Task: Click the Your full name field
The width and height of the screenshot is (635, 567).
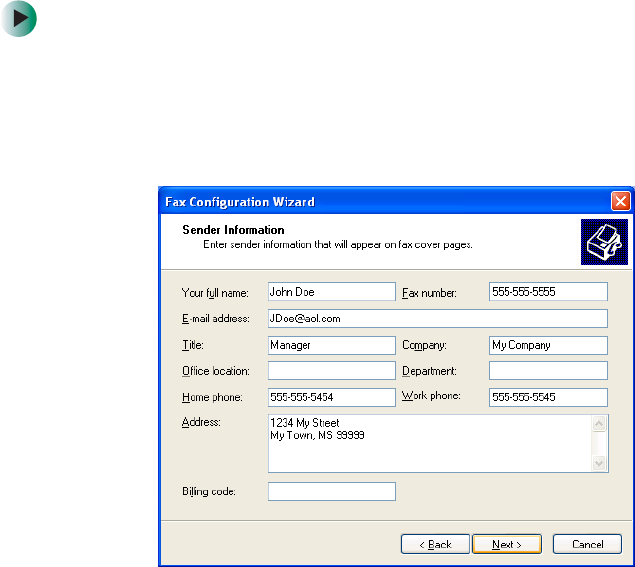Action: (332, 292)
